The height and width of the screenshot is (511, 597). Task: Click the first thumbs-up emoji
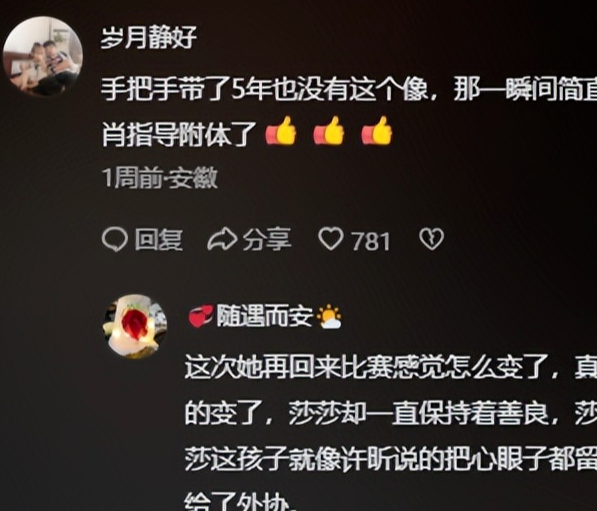click(281, 131)
